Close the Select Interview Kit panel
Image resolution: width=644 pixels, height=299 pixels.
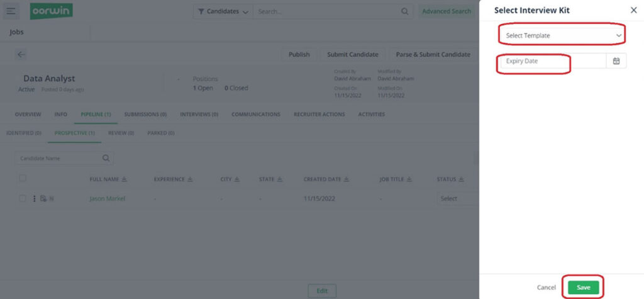point(633,10)
